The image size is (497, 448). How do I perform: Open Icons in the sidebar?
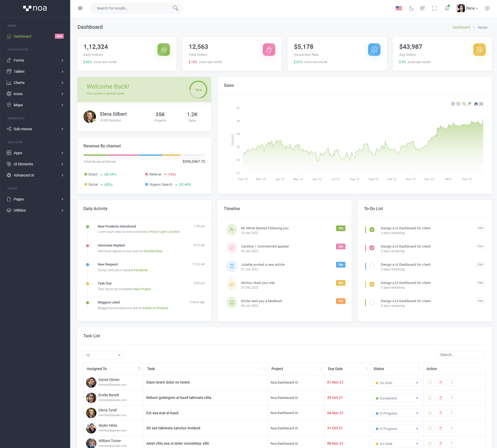click(x=35, y=94)
